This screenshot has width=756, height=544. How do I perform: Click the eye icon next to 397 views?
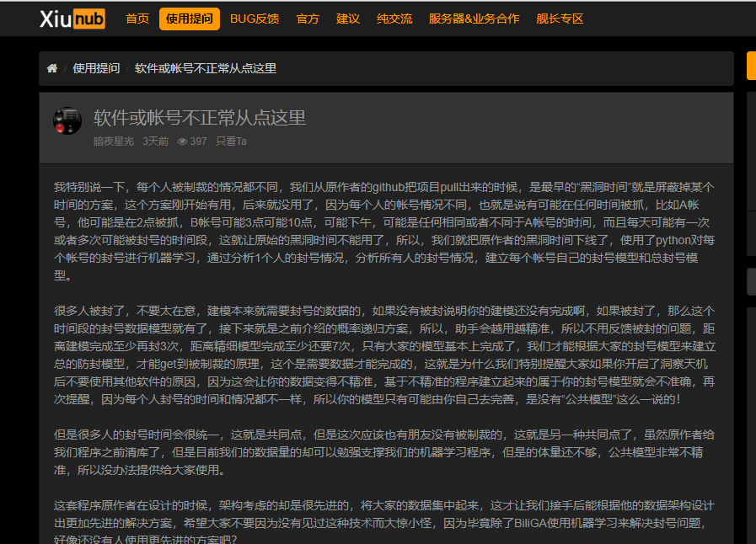pyautogui.click(x=182, y=141)
